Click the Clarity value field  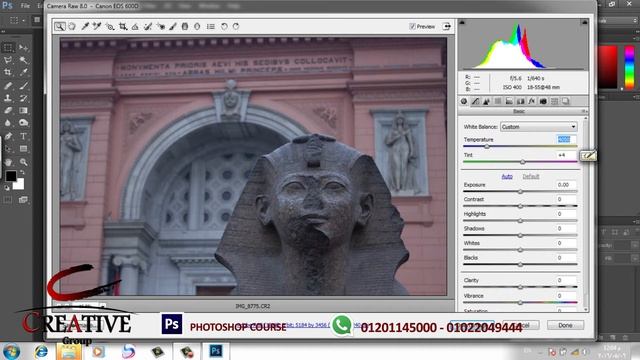pyautogui.click(x=566, y=280)
